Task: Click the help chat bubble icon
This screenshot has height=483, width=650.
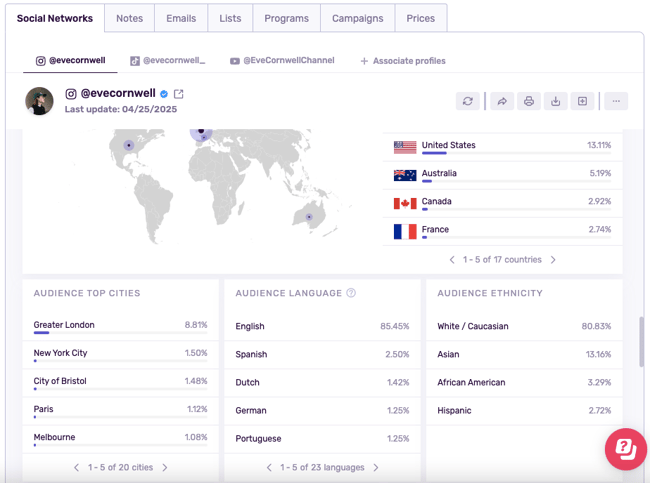Action: pos(625,450)
